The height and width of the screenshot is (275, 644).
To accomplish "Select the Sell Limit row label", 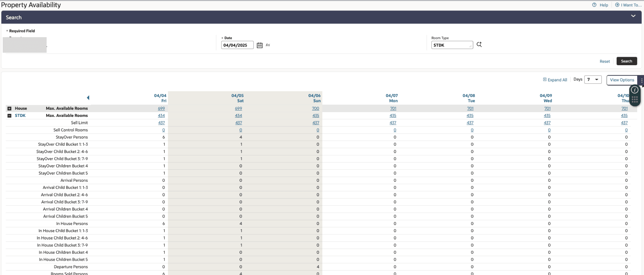I will 79,123.
